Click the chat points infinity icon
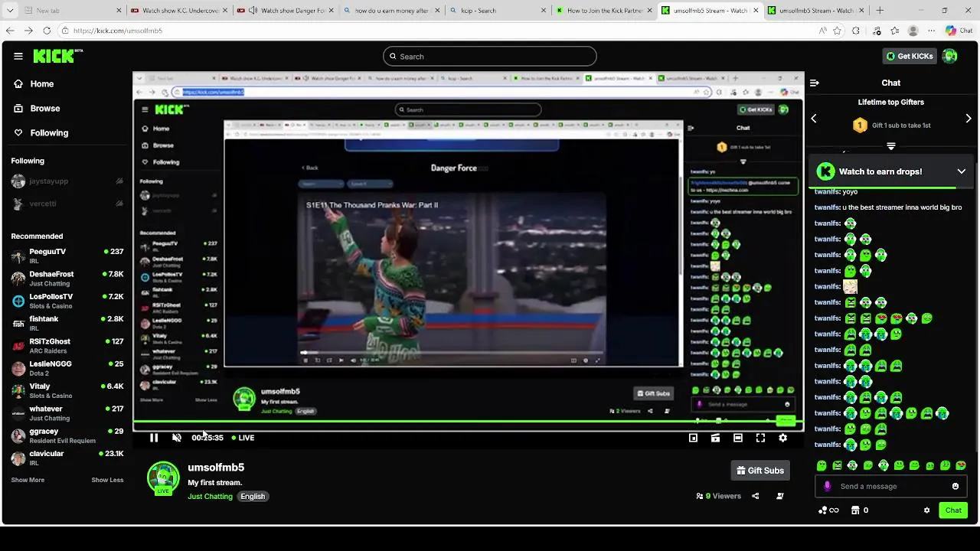 point(828,510)
